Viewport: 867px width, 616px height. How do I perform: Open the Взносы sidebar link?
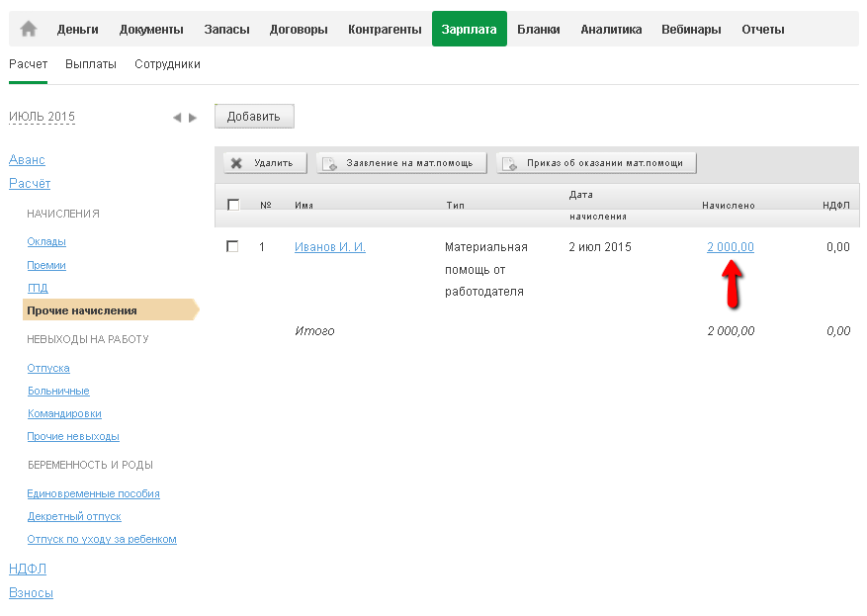(x=31, y=593)
